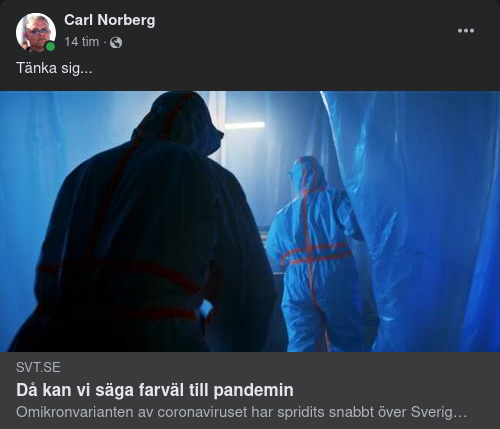
Task: Click the fluorescent ceiling light in the photo
Action: coord(244,125)
